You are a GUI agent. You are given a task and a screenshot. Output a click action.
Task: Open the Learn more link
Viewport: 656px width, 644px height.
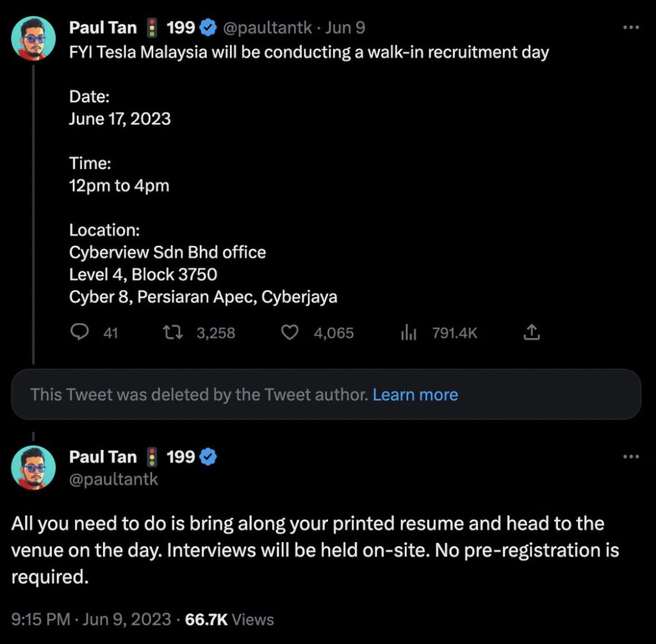click(x=415, y=394)
